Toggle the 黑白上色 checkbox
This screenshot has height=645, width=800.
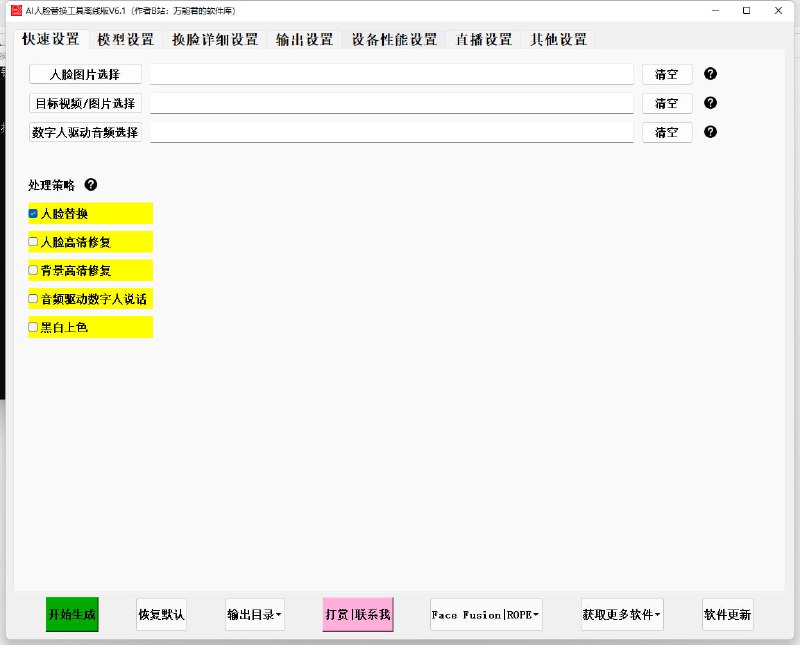pyautogui.click(x=34, y=327)
